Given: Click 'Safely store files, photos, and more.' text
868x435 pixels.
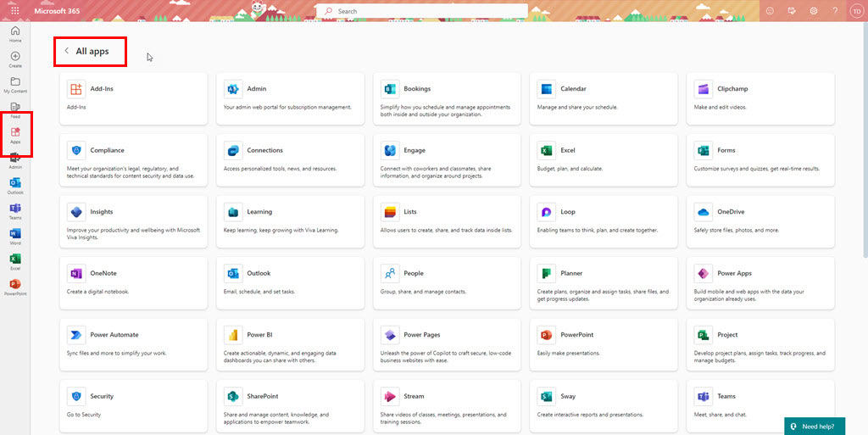Looking at the screenshot, I should pyautogui.click(x=736, y=230).
